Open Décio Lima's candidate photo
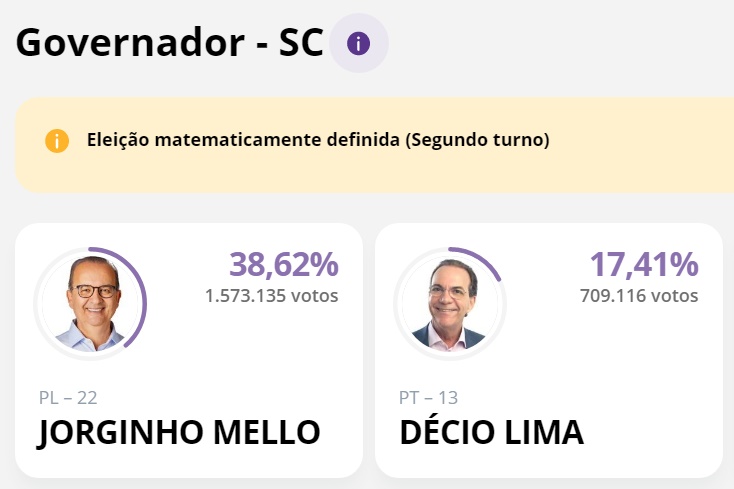This screenshot has width=734, height=489. (449, 303)
